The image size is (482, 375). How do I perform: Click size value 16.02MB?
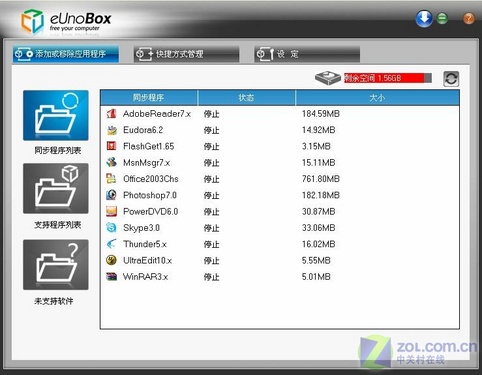318,244
